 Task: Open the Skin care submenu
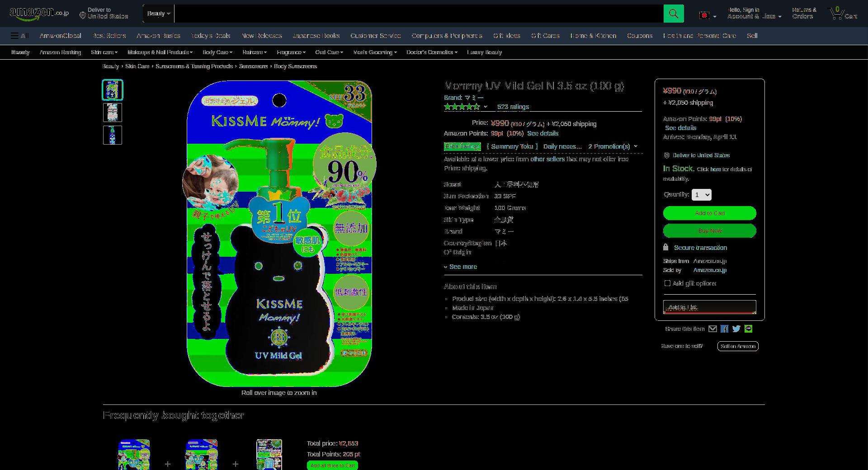[104, 52]
